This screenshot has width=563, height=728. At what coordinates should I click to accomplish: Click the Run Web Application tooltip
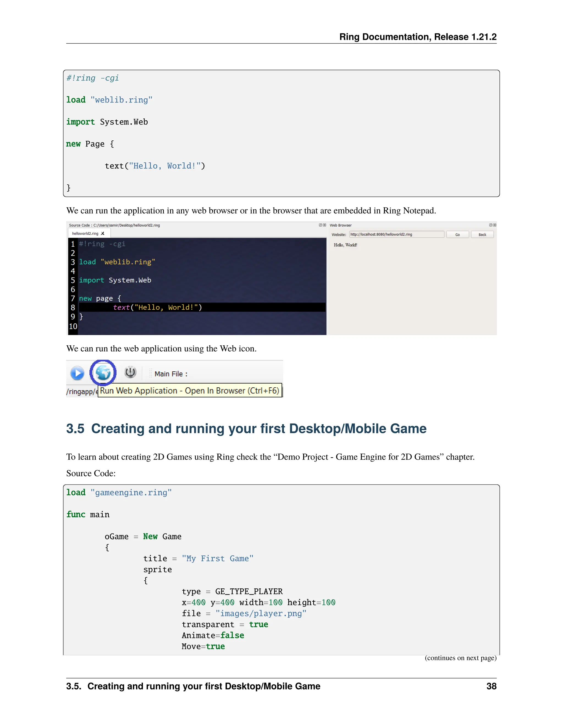click(x=189, y=391)
